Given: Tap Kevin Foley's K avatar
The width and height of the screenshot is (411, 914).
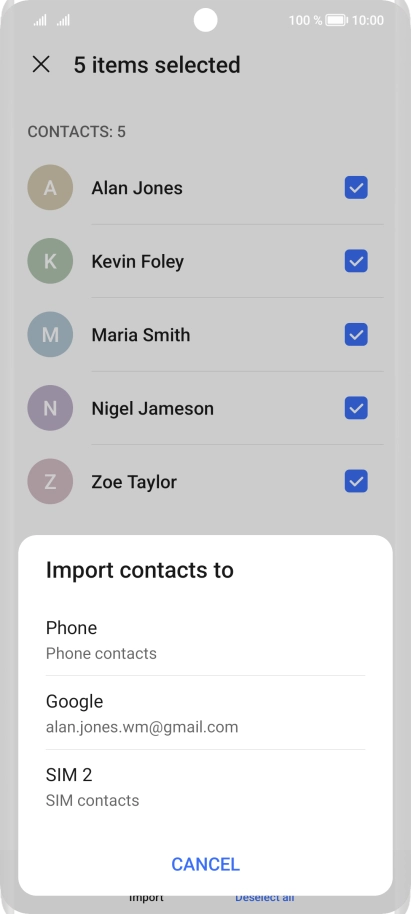Looking at the screenshot, I should pyautogui.click(x=50, y=261).
